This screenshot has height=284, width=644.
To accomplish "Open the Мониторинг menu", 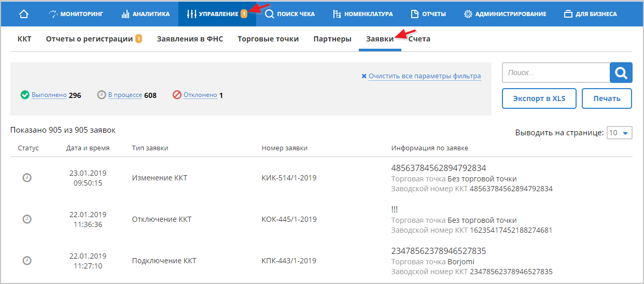I will coord(74,14).
